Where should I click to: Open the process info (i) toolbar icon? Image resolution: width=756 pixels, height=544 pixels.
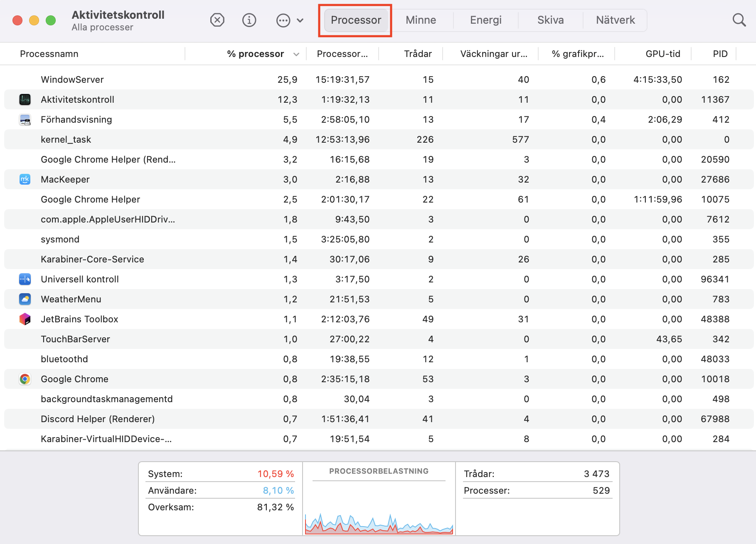[x=249, y=20]
